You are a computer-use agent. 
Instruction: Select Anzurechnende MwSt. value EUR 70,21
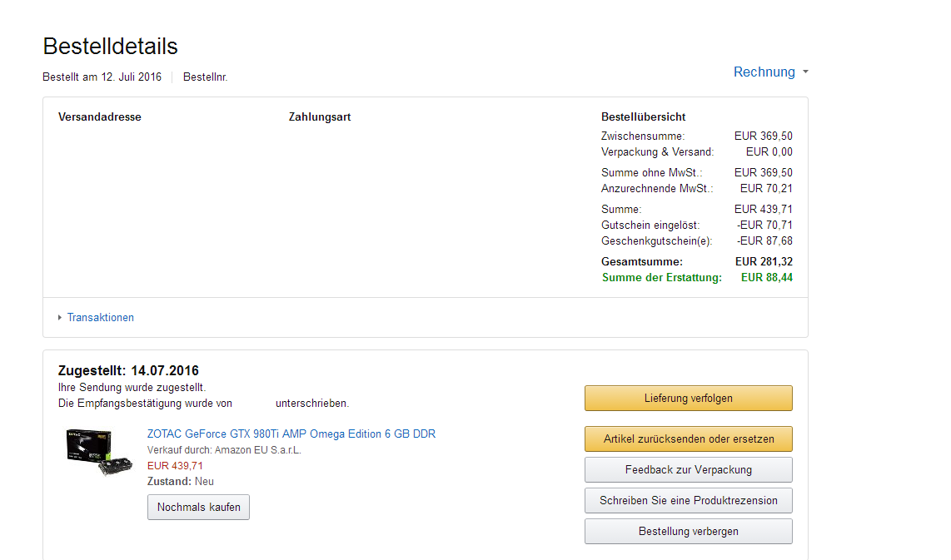pos(766,189)
